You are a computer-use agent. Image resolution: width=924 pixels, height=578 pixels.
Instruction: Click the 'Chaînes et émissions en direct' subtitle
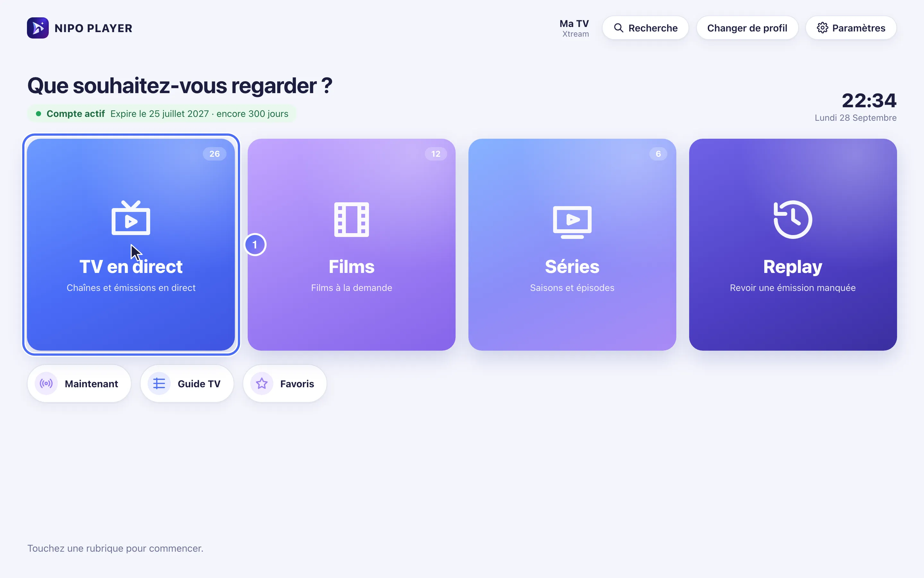(x=131, y=288)
